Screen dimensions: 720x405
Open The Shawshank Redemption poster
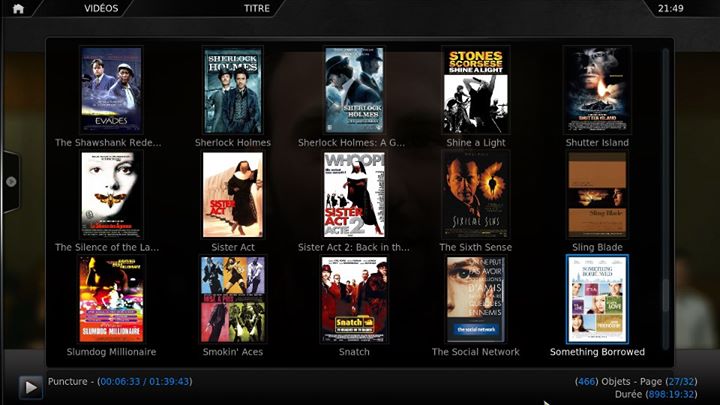pos(111,90)
